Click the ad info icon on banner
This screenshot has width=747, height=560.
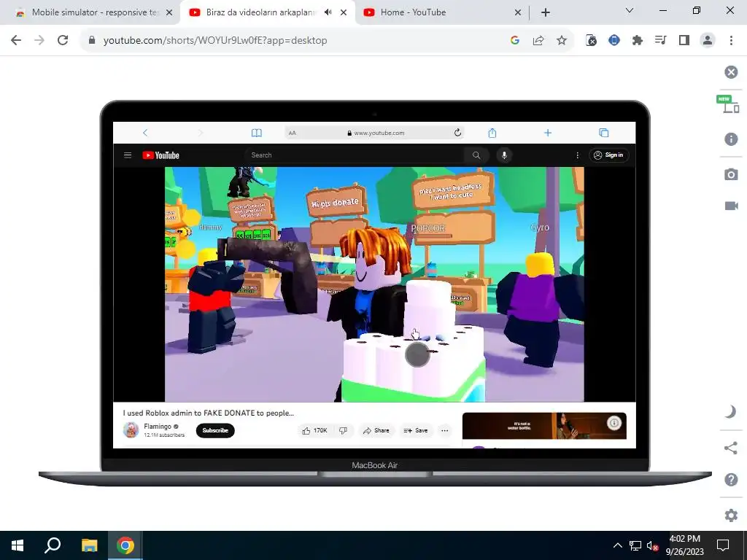[614, 422]
